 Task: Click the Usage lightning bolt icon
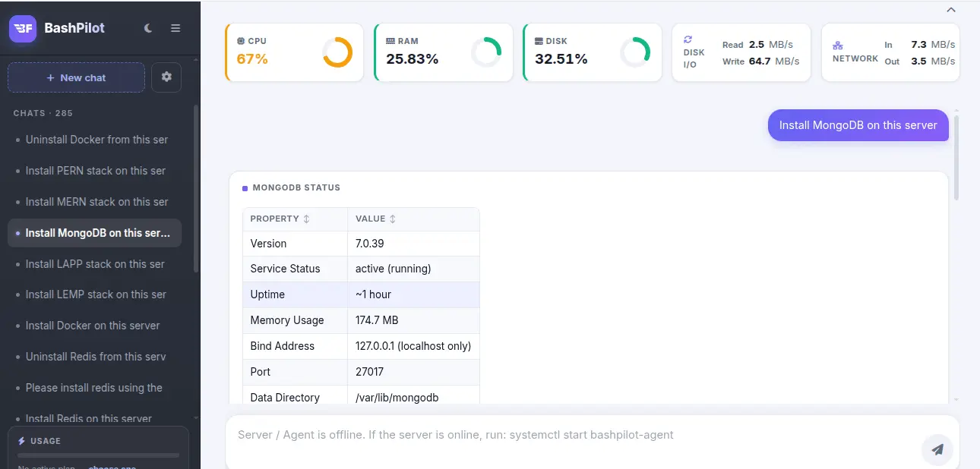[22, 441]
